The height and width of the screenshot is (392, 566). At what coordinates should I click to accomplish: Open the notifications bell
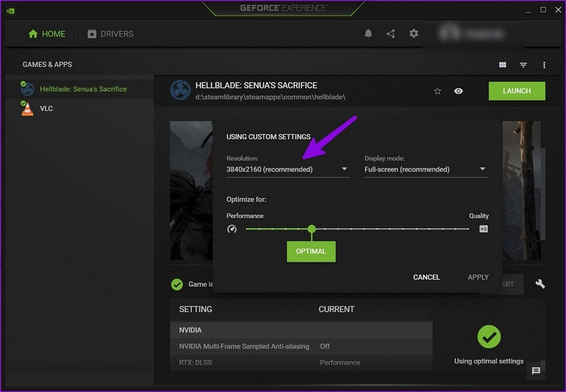[368, 33]
